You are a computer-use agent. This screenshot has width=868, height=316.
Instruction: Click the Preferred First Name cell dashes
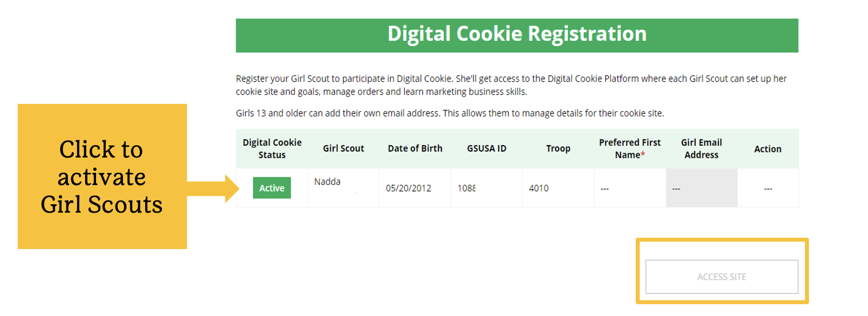tap(604, 189)
